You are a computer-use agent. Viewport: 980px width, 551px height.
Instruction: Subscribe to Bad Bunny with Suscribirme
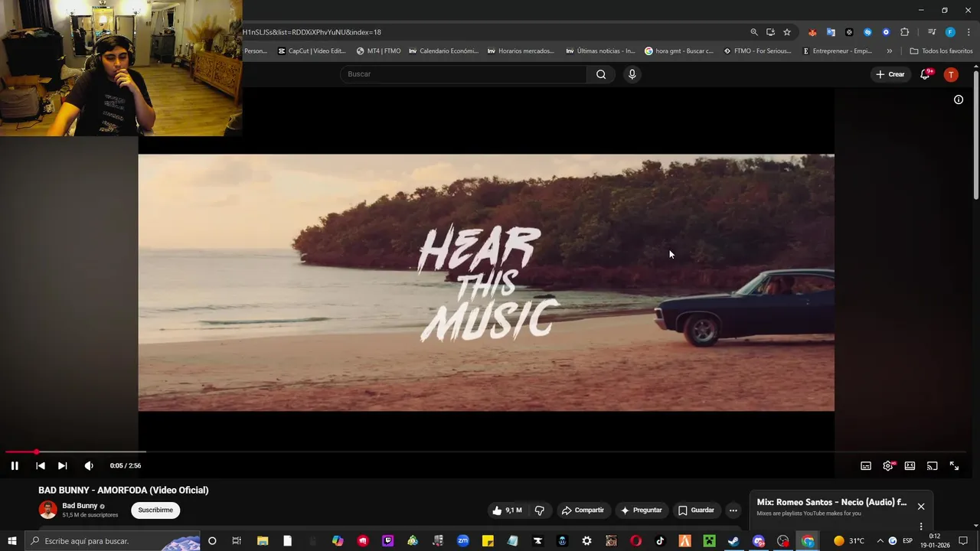pyautogui.click(x=155, y=510)
